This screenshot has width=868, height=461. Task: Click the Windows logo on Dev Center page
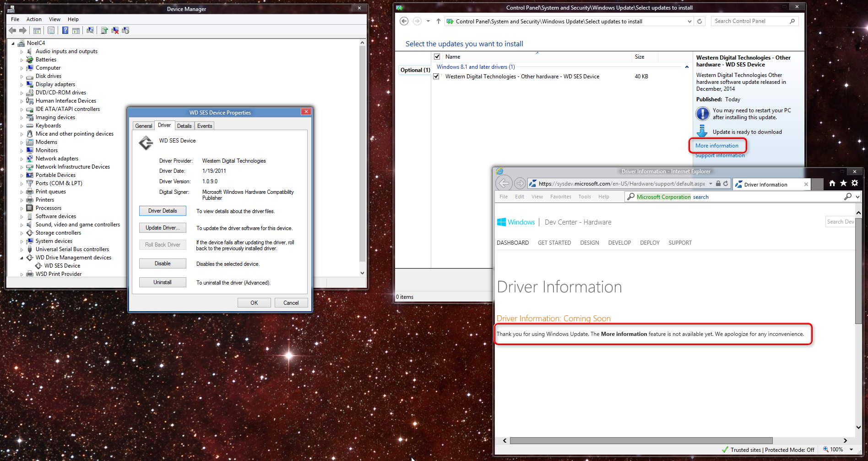(x=501, y=222)
